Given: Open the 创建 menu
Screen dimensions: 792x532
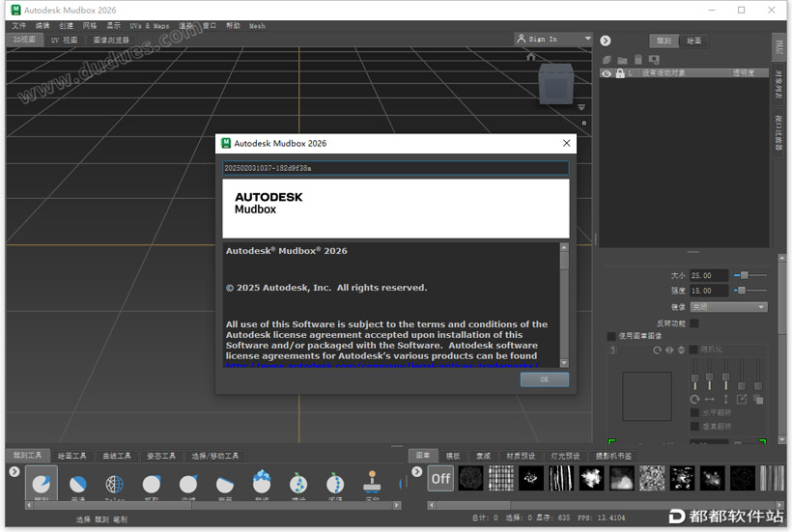Looking at the screenshot, I should (67, 26).
